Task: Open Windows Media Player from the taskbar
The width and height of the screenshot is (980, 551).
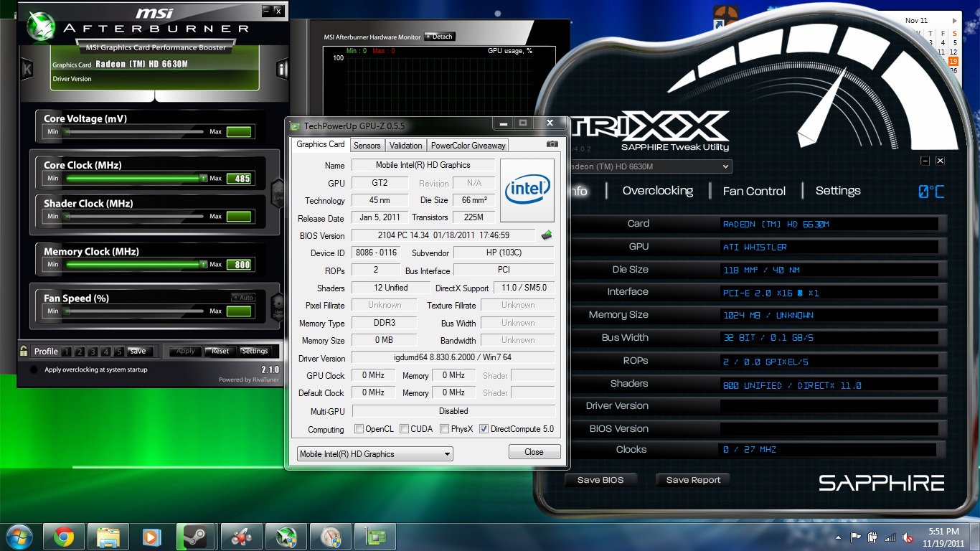Action: (152, 536)
